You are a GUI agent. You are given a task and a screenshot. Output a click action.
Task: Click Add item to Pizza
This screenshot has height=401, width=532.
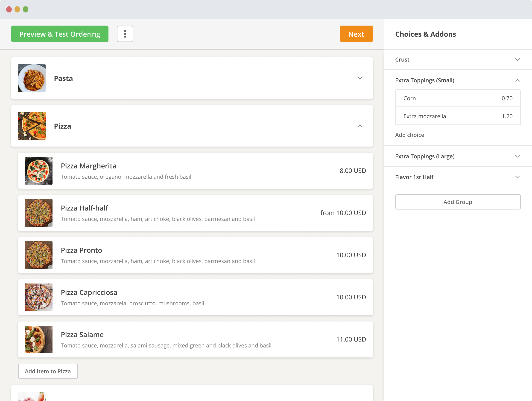coord(48,371)
